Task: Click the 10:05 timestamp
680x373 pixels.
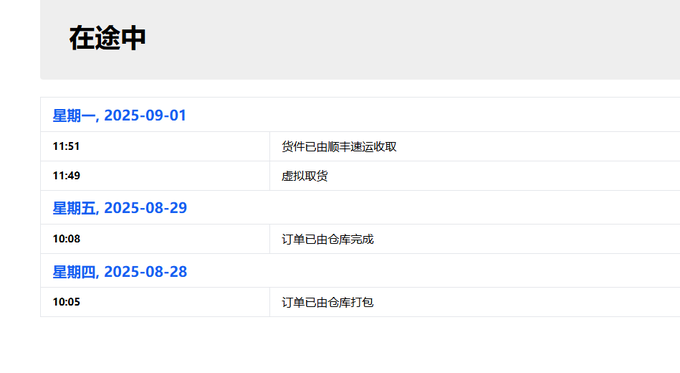Action: [66, 302]
